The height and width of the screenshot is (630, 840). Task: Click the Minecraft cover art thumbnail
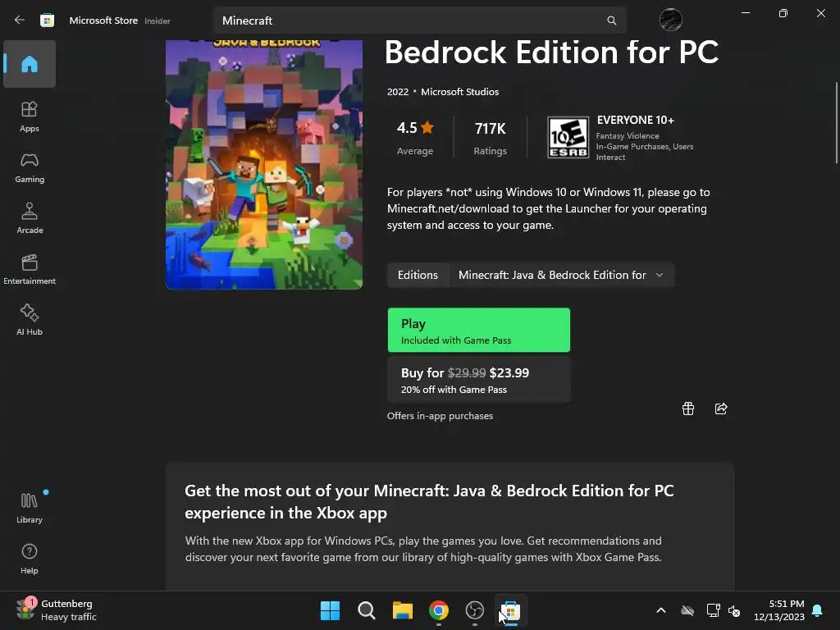point(264,164)
